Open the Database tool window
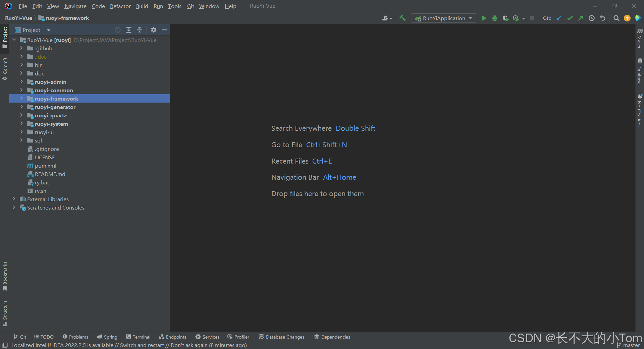The width and height of the screenshot is (644, 349). (x=640, y=71)
